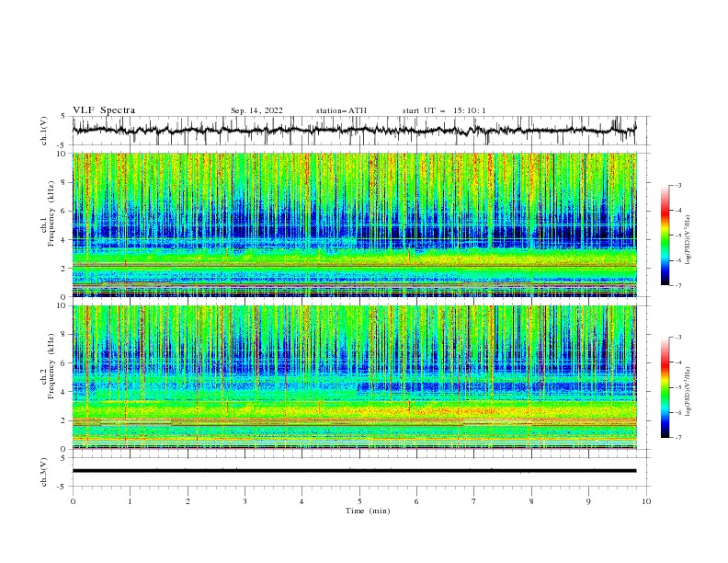Click the "-3" label on ch.1 color bar

click(678, 185)
